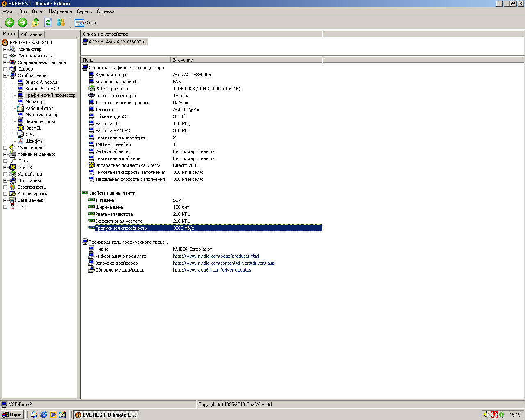Expand the Хранение данных tree node
525x420 pixels.
[5, 154]
